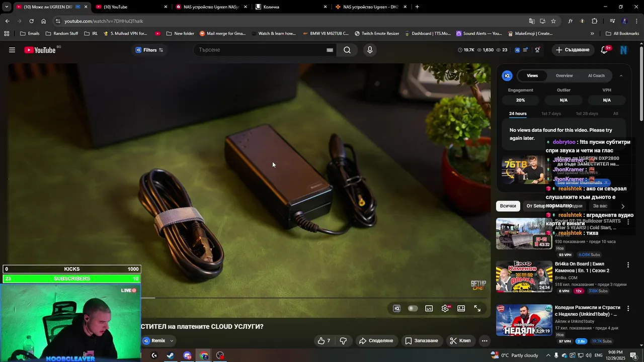Select the 1st 28 days range

click(x=587, y=114)
